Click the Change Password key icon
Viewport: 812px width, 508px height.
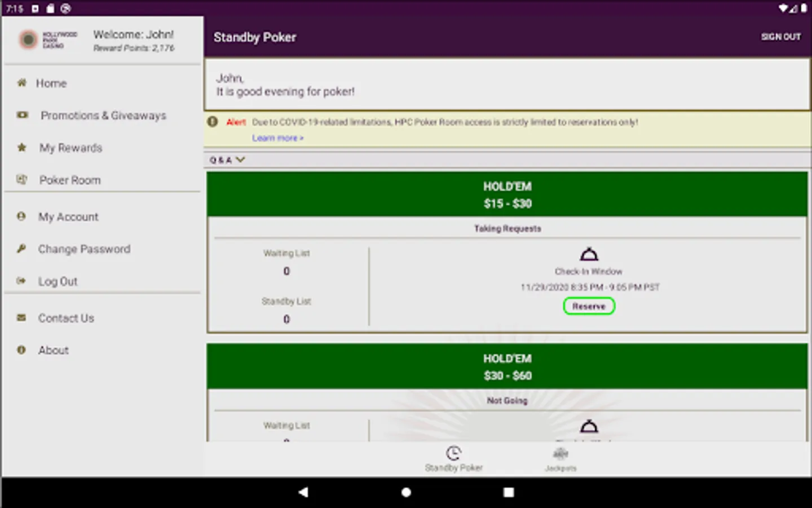tap(21, 248)
